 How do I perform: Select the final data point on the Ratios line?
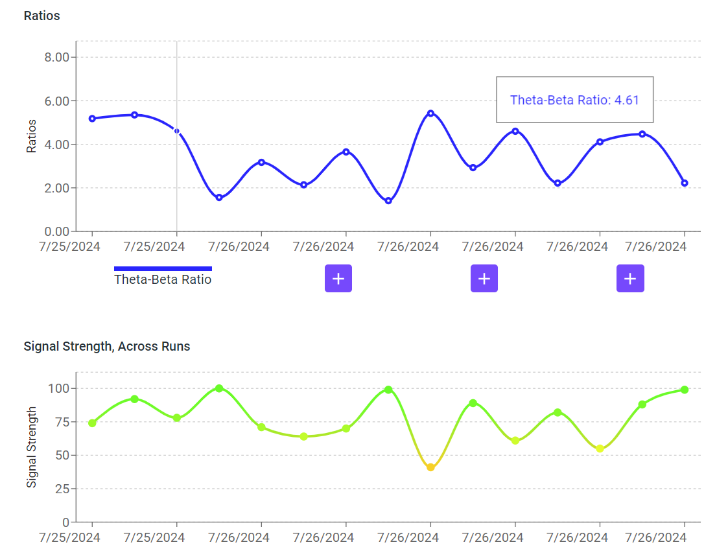pyautogui.click(x=685, y=183)
